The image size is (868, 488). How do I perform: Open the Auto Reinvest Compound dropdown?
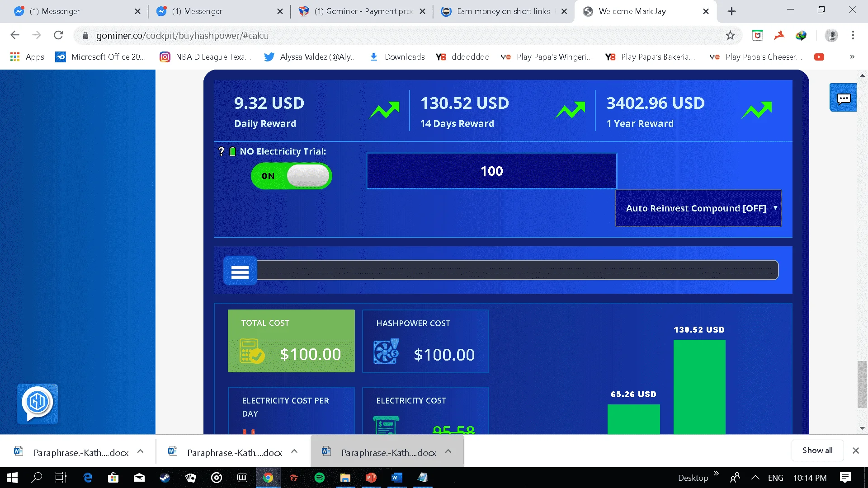698,208
